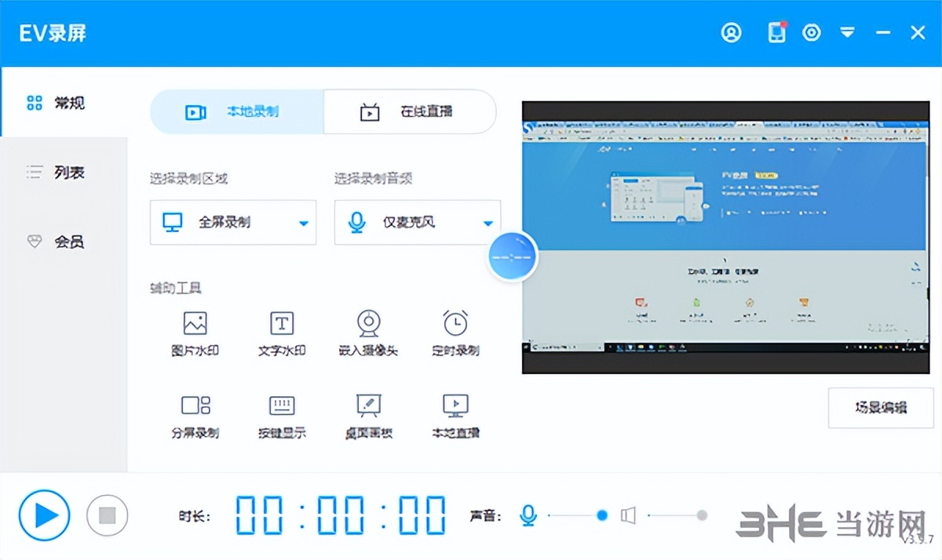Open the account icon in the title bar
Screen dimensions: 942x560
click(732, 32)
